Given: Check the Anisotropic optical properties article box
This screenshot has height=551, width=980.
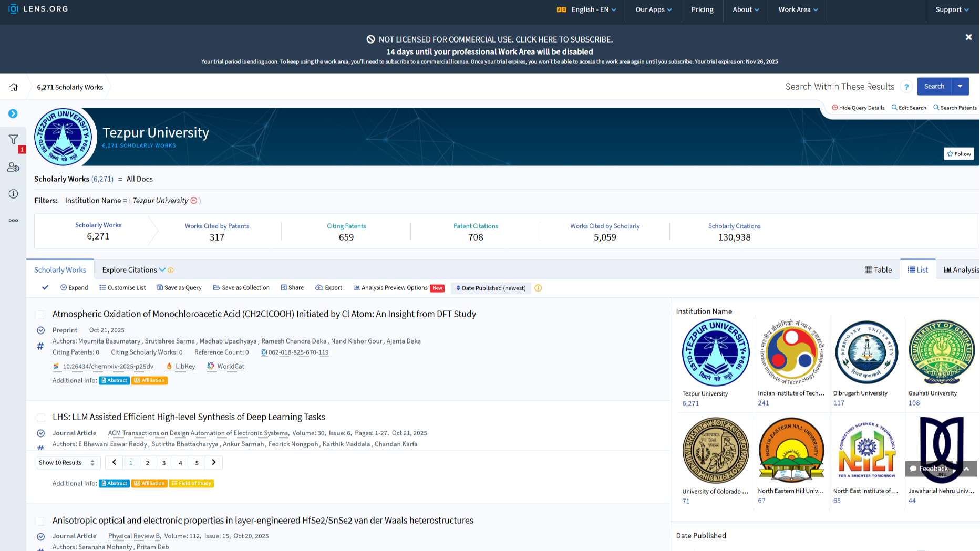Looking at the screenshot, I should [x=41, y=521].
